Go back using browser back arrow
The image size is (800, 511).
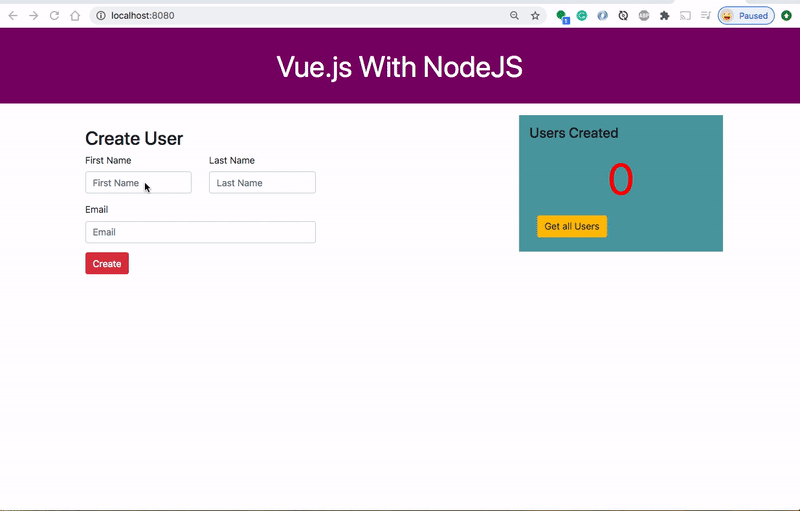13,16
